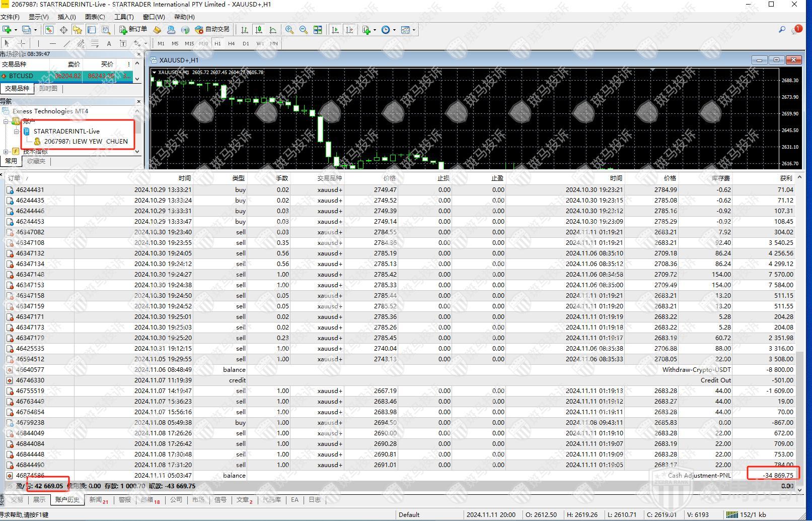
Task: Collapse the 账户 accounts tree node
Action: 6,121
